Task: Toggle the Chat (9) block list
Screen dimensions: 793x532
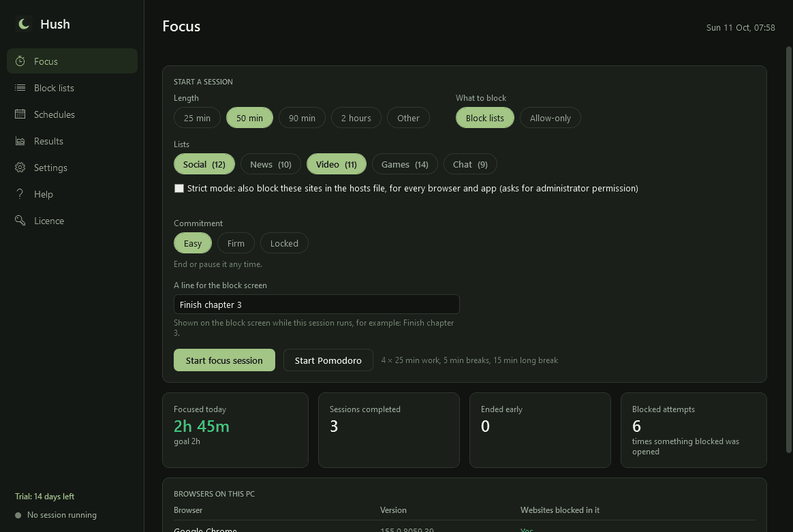Action: tap(470, 164)
